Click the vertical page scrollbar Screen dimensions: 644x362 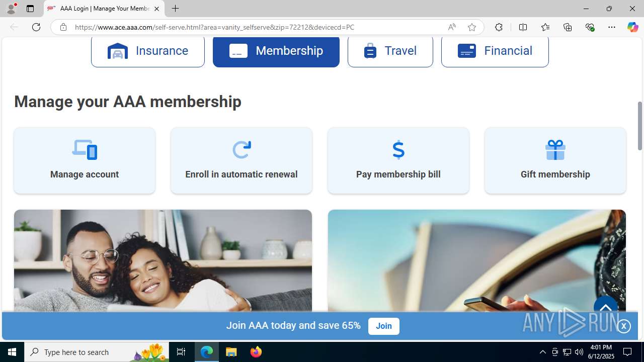coord(640,126)
